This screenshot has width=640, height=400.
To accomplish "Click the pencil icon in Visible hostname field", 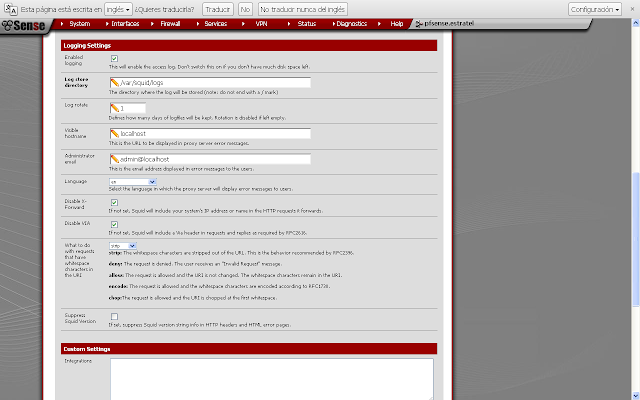I will [115, 133].
